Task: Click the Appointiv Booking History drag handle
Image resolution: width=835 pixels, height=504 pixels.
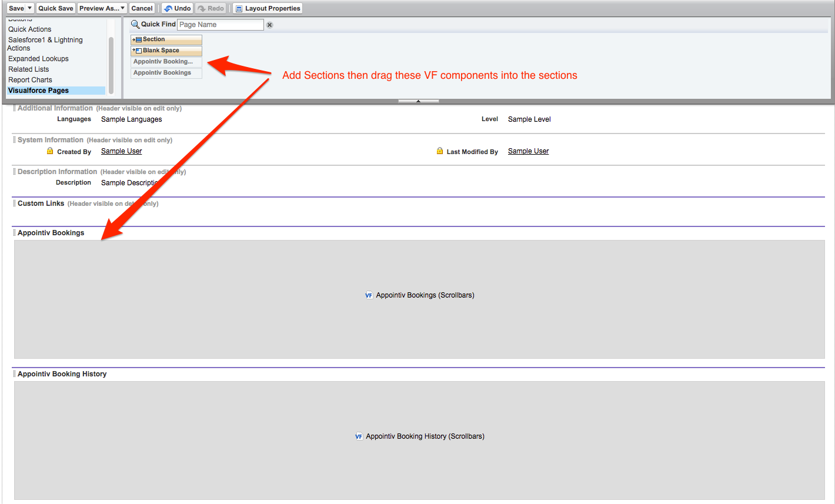Action: pos(15,374)
